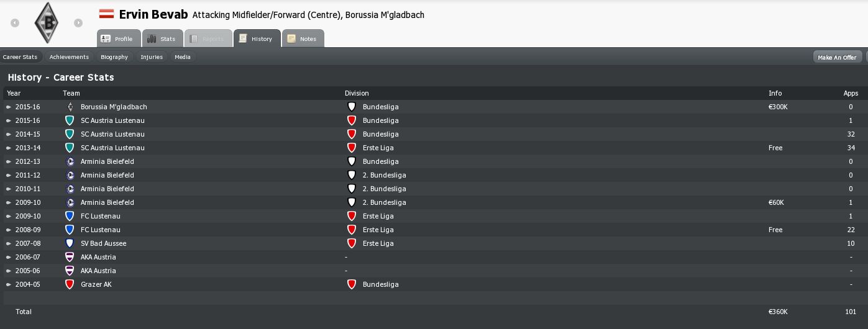The image size is (868, 329).
Task: Click Erste Liga division icon in 2013-14 row
Action: coord(352,148)
